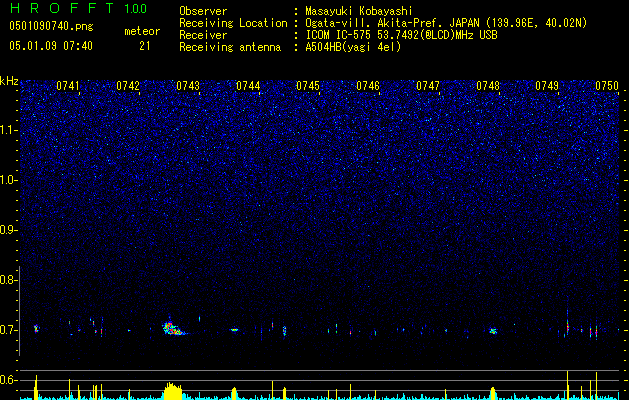Click the 0744 time axis marker
This screenshot has width=629, height=400.
[x=248, y=85]
